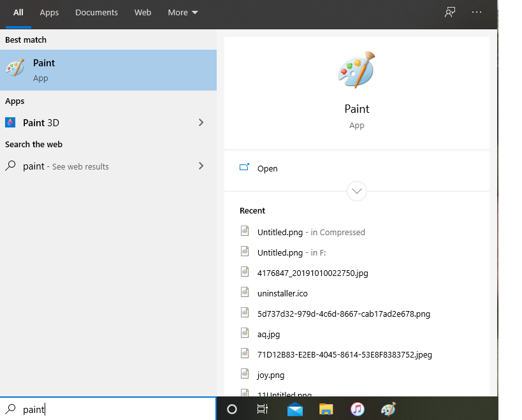Image resolution: width=522 pixels, height=420 pixels.
Task: Open recent 5d737d32-979d-4c6d-8667-cab17ad2e678.png
Action: click(344, 314)
